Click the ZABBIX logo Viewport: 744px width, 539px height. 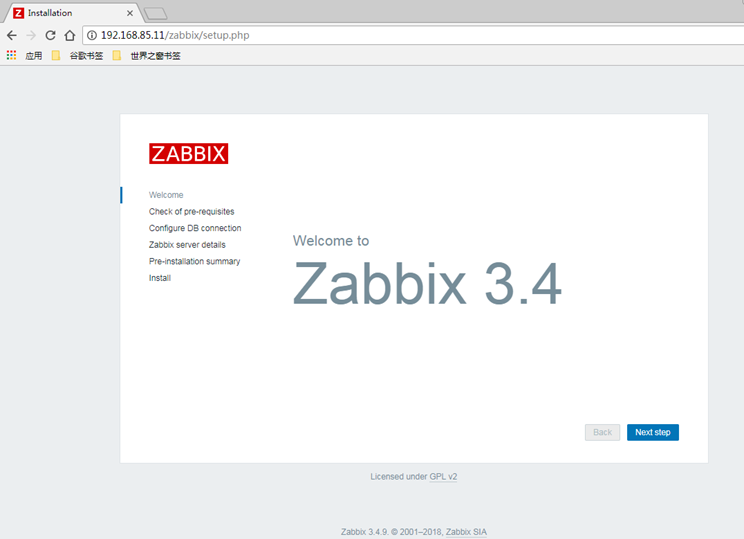point(188,154)
